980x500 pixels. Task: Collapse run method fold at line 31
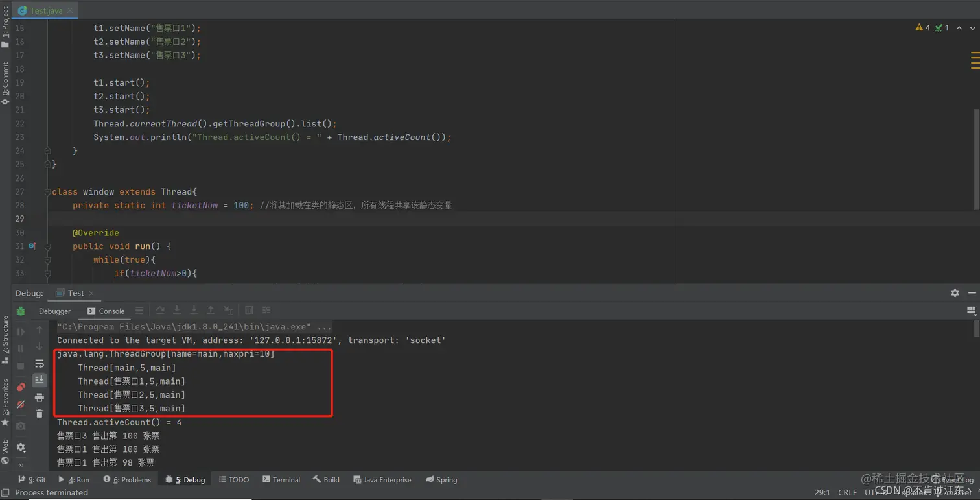click(47, 246)
